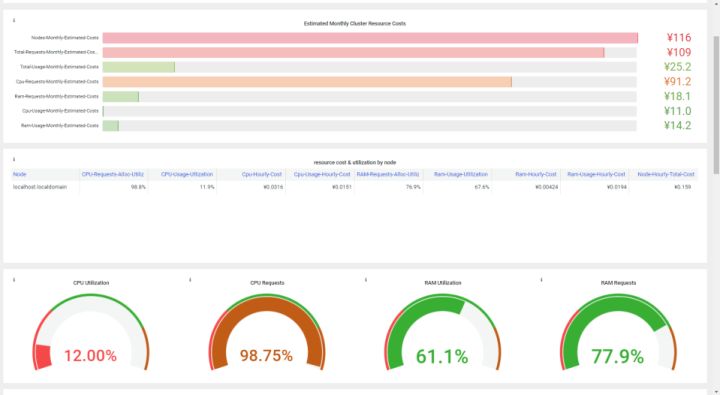The height and width of the screenshot is (395, 720).
Task: Click the '98.8%' CPU requests table cell
Action: coord(138,187)
